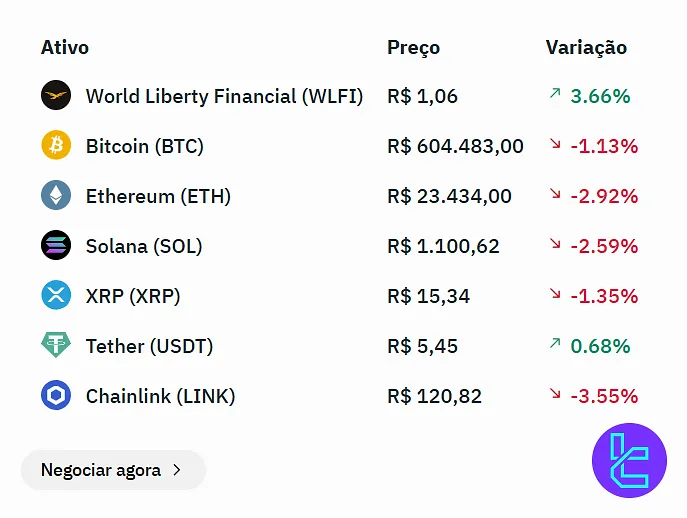Click Tether's 0.68% variation value

(600, 346)
